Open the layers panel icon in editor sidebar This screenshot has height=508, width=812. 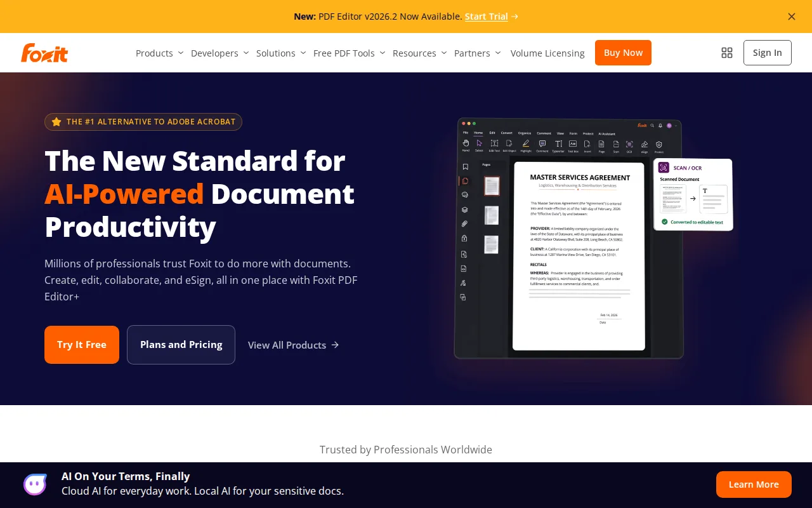(x=465, y=210)
